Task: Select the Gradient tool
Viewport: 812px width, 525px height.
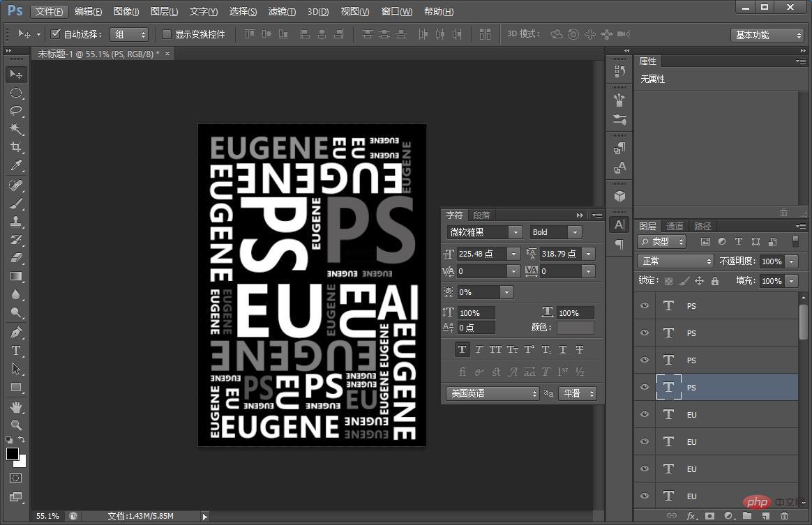Action: 16,276
